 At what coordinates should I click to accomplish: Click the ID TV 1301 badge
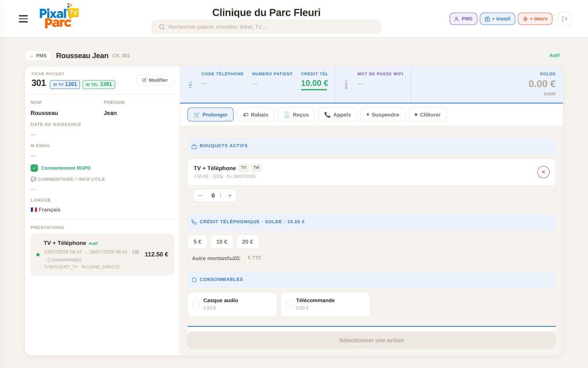pyautogui.click(x=65, y=84)
